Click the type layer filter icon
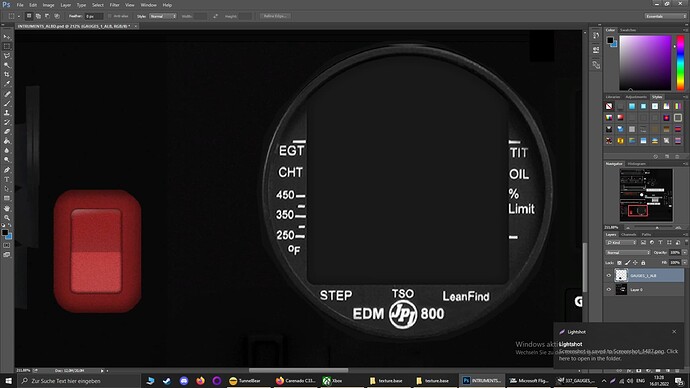 661,242
